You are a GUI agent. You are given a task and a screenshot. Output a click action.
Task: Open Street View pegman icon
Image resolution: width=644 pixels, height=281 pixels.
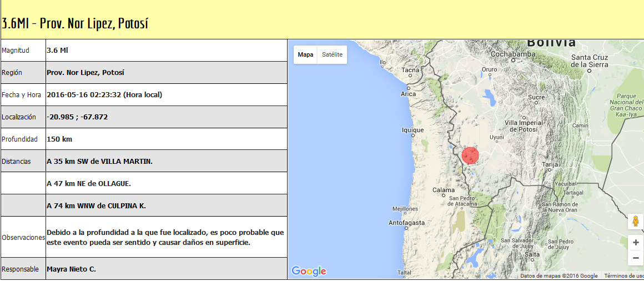(636, 222)
